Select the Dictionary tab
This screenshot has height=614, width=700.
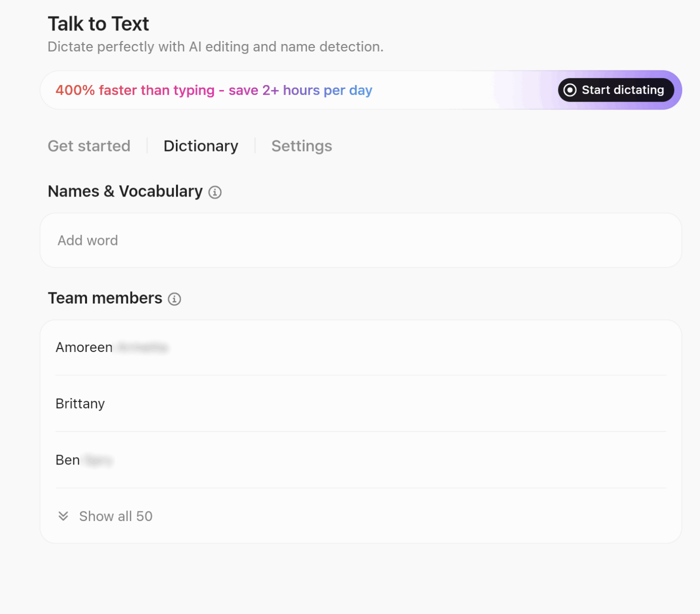[x=200, y=146]
